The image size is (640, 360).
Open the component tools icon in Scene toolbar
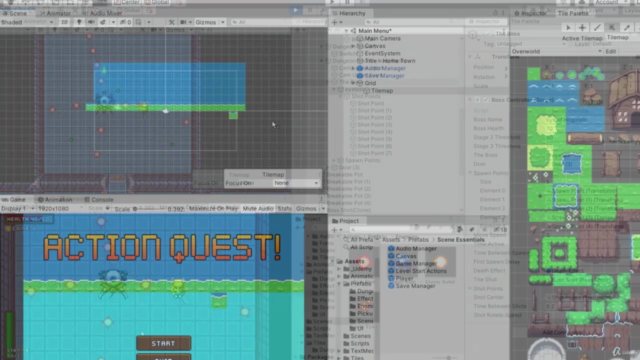tap(171, 22)
